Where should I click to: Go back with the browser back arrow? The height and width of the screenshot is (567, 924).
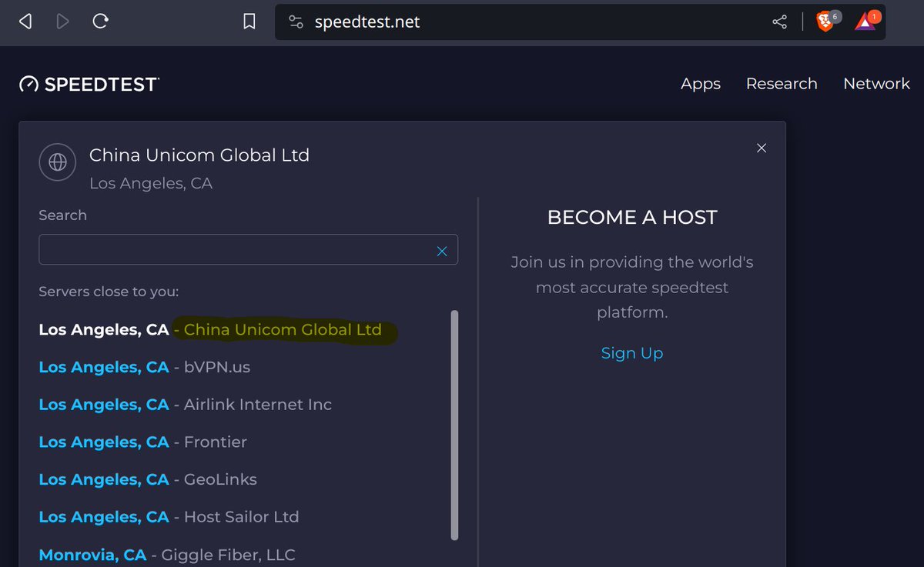[x=25, y=22]
